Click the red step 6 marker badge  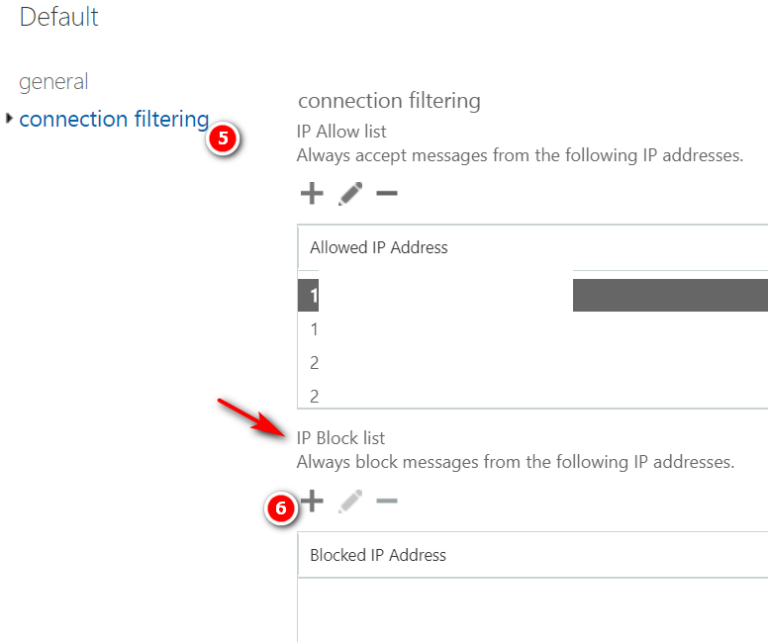(281, 508)
